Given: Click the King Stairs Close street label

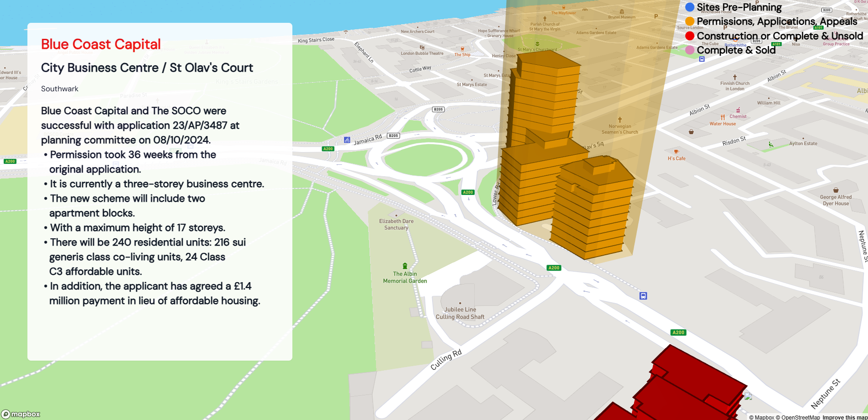Looking at the screenshot, I should tap(316, 40).
